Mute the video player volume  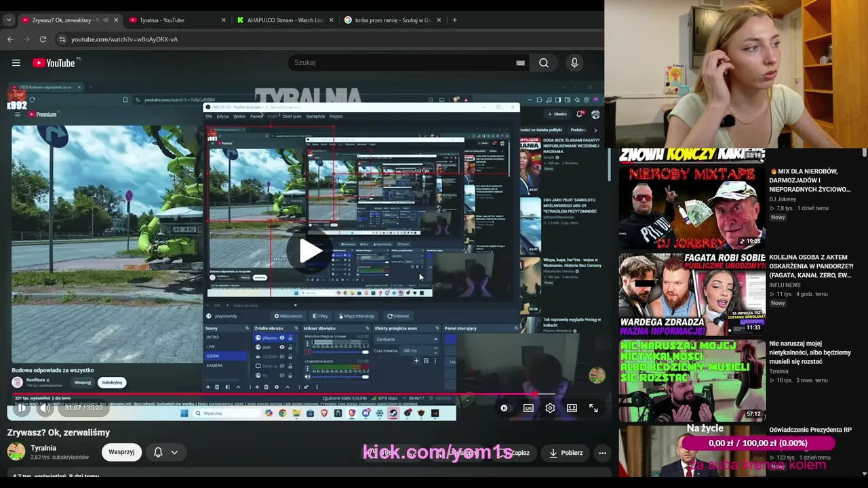point(45,408)
